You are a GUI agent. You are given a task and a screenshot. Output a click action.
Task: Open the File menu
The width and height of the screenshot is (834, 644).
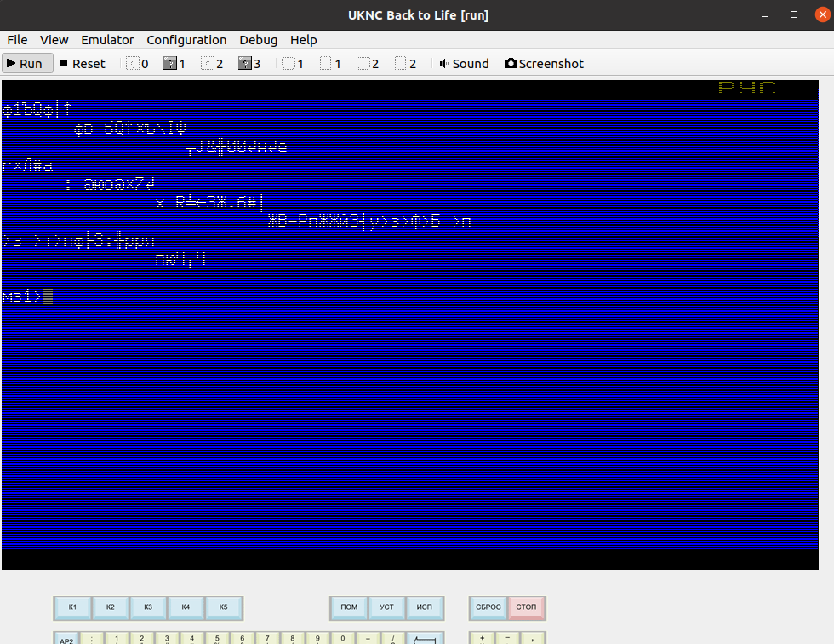[17, 40]
